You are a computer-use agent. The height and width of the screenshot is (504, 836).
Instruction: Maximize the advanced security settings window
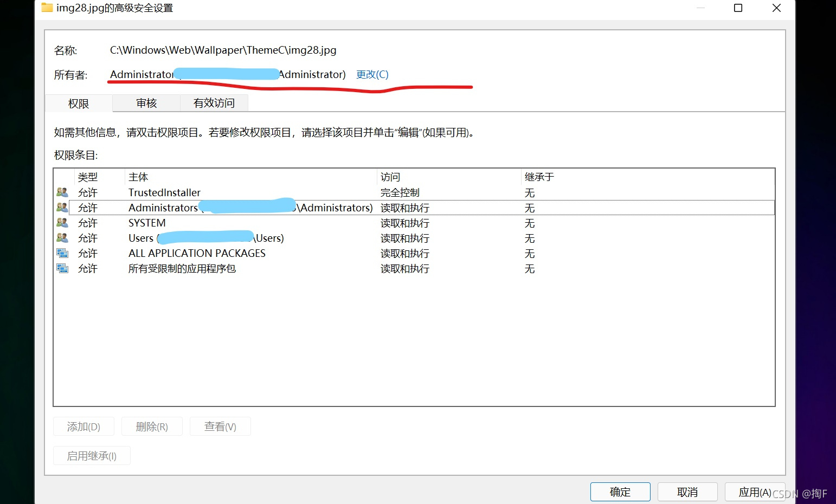(738, 8)
